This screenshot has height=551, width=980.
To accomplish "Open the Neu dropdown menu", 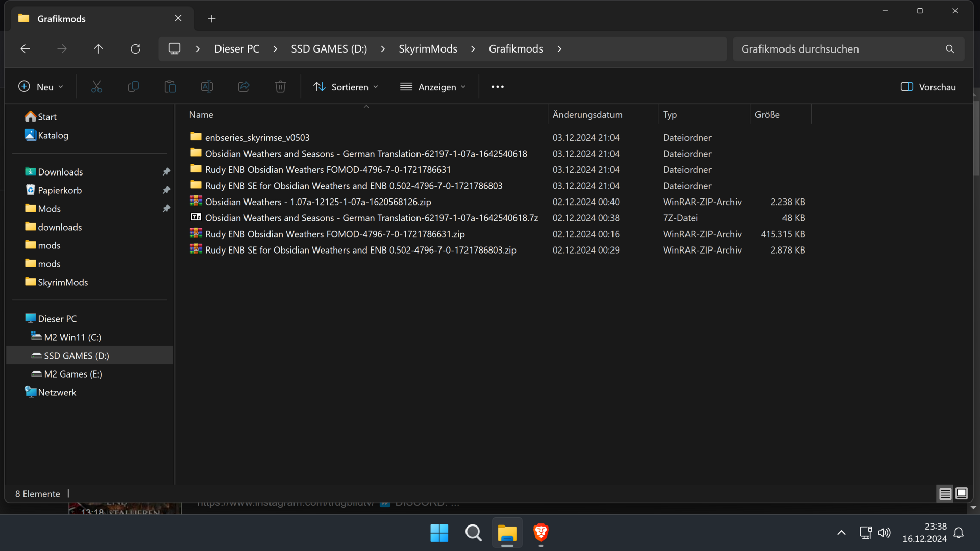I will (x=41, y=87).
